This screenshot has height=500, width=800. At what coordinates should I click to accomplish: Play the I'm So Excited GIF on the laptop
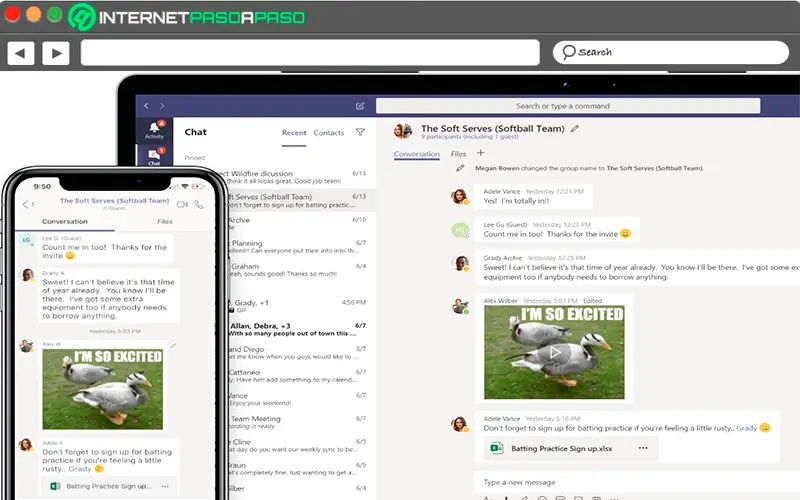(x=555, y=352)
